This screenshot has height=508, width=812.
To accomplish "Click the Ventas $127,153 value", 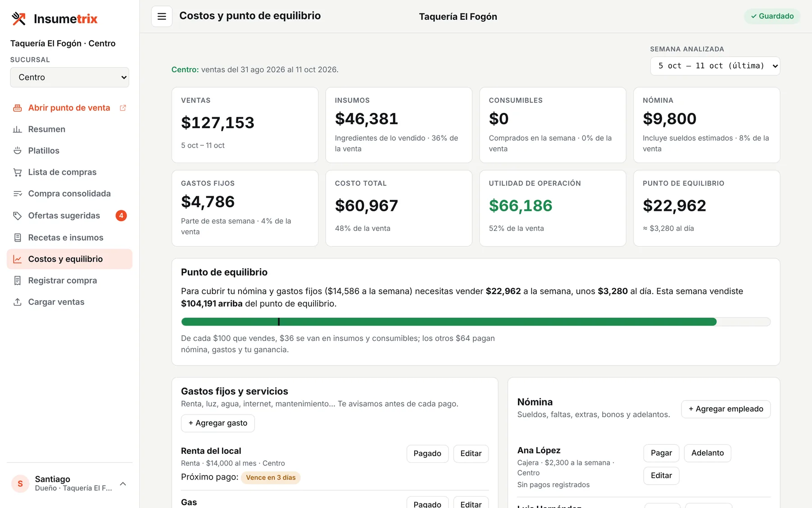I will pos(218,123).
